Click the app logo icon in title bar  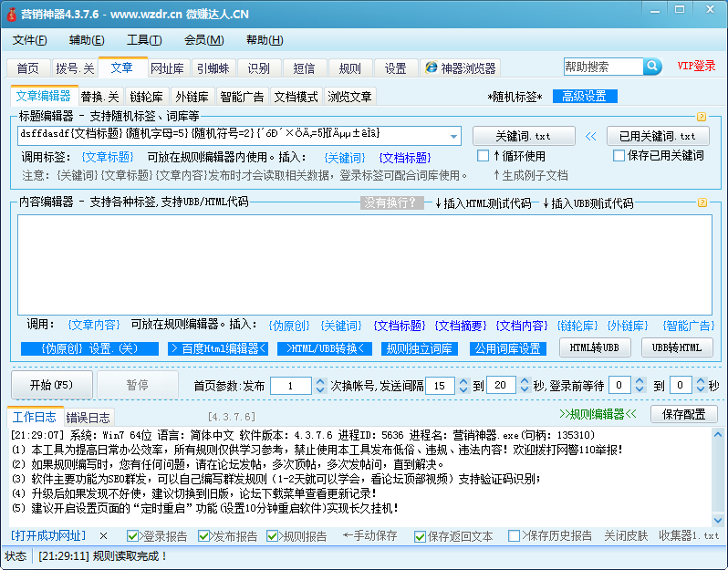tap(11, 14)
